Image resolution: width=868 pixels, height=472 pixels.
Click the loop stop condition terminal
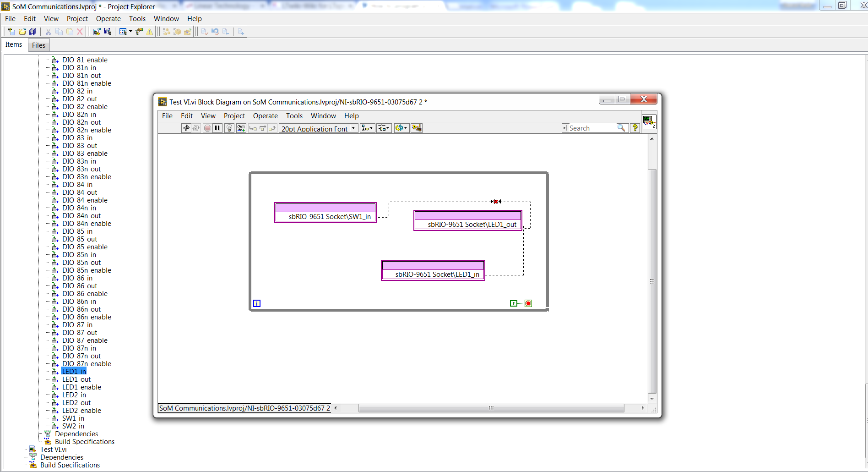point(528,303)
